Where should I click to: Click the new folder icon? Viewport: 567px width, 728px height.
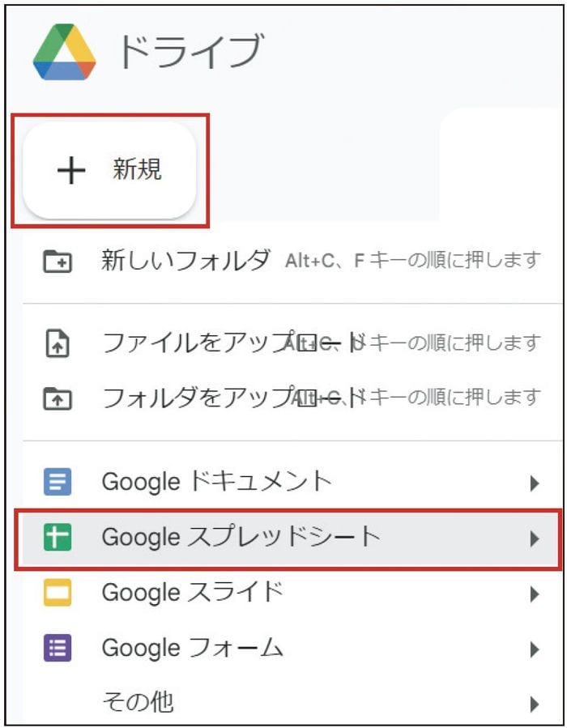point(57,261)
